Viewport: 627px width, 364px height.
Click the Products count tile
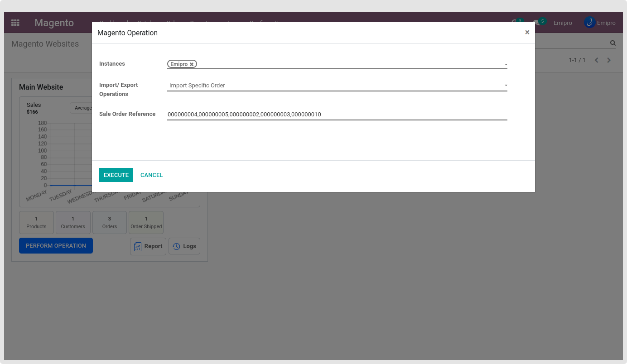click(x=36, y=222)
